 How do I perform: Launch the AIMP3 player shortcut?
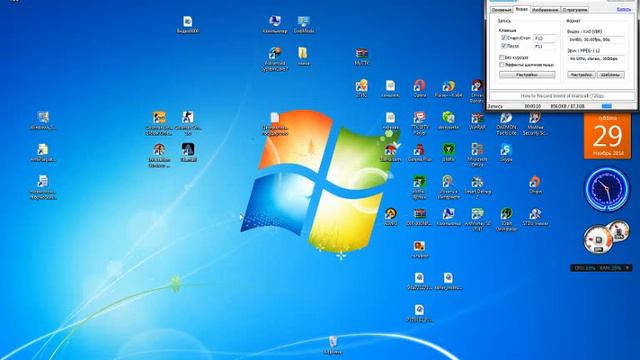[x=391, y=216]
